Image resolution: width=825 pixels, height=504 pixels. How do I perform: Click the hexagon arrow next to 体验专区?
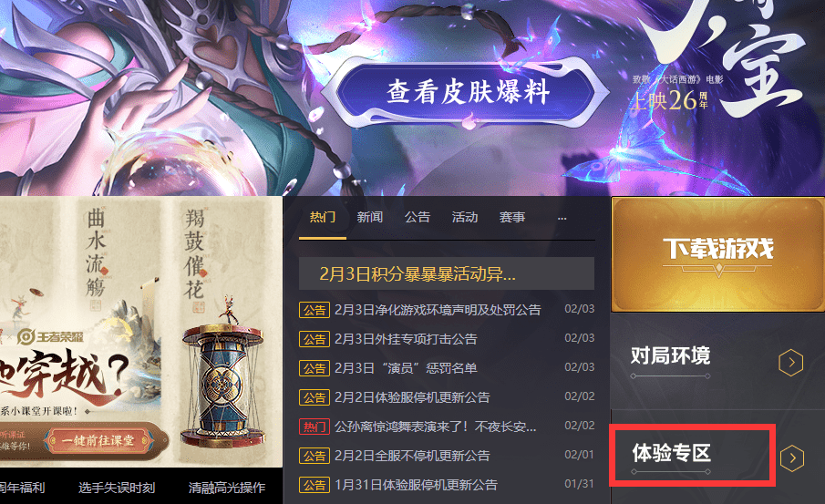tap(792, 458)
